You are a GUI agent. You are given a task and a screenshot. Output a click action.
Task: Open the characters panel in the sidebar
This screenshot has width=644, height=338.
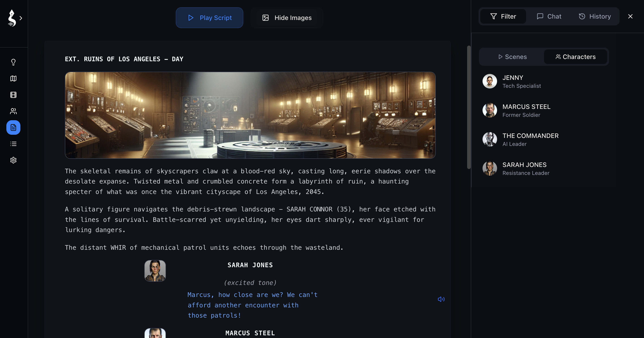13,111
